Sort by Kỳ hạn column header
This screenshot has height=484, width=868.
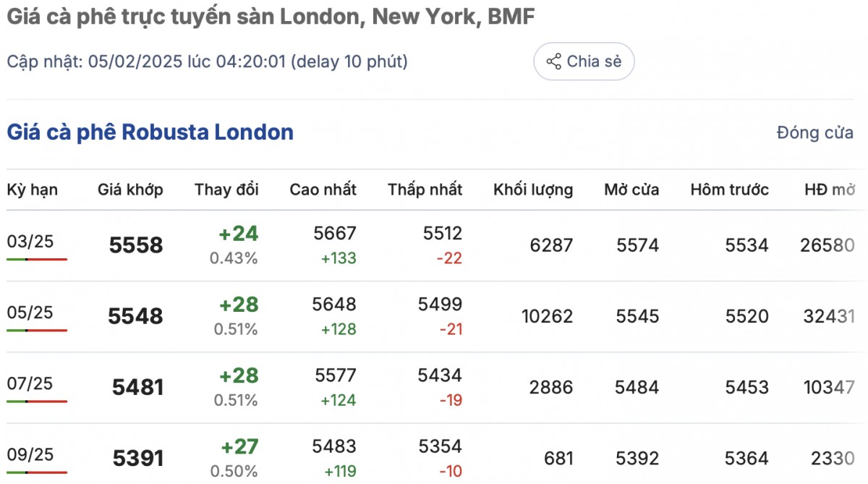[x=33, y=190]
